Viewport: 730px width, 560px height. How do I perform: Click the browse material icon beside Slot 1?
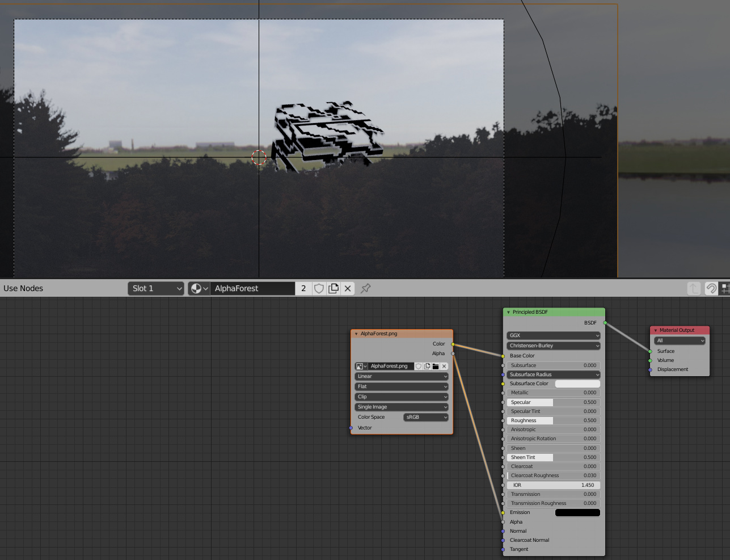click(196, 288)
